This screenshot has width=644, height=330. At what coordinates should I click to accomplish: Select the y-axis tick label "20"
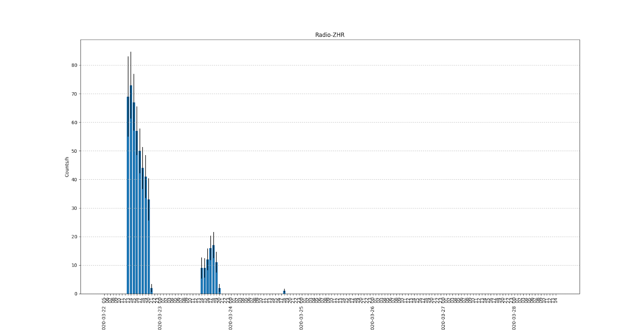coord(74,237)
